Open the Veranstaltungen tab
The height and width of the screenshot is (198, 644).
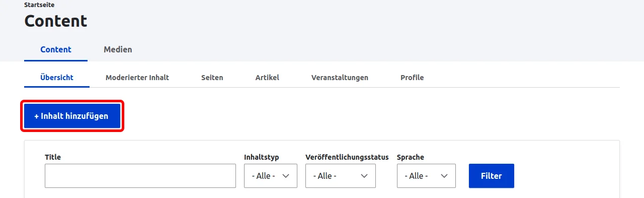point(340,78)
